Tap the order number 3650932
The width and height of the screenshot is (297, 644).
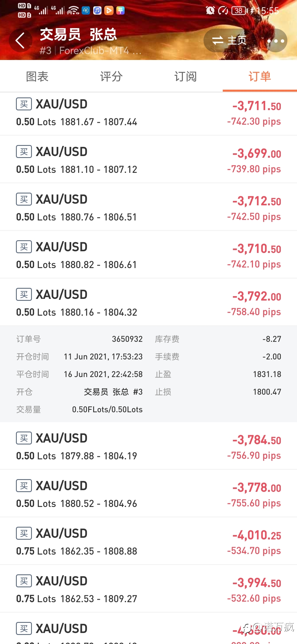pyautogui.click(x=127, y=339)
